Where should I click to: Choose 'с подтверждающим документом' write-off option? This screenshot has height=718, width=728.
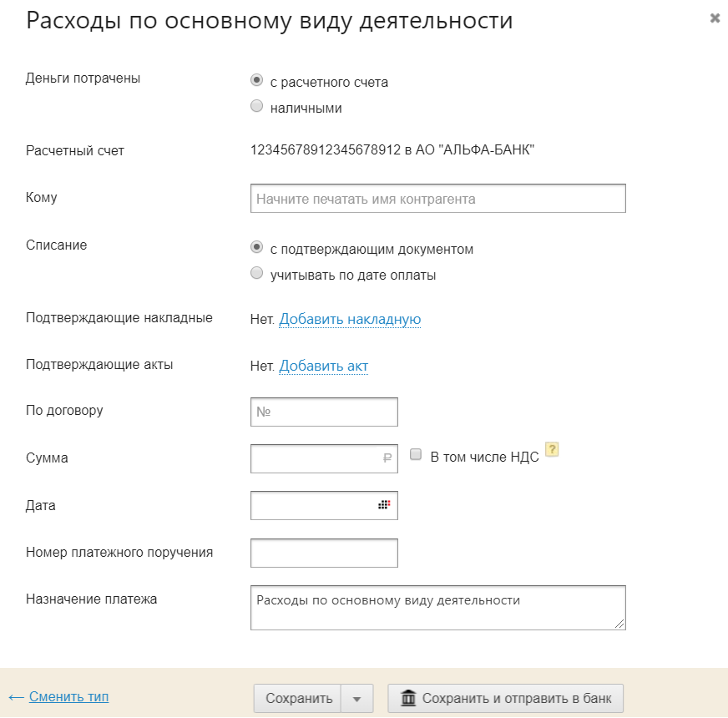(257, 248)
